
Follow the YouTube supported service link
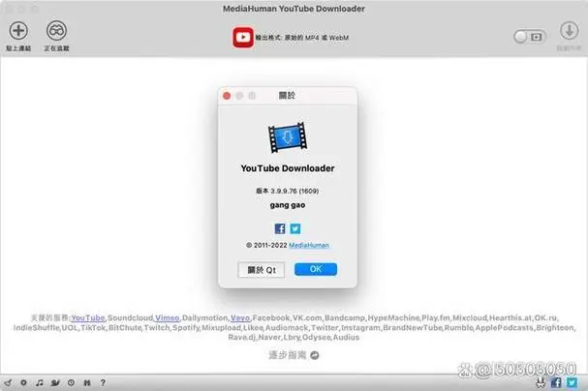pos(88,317)
